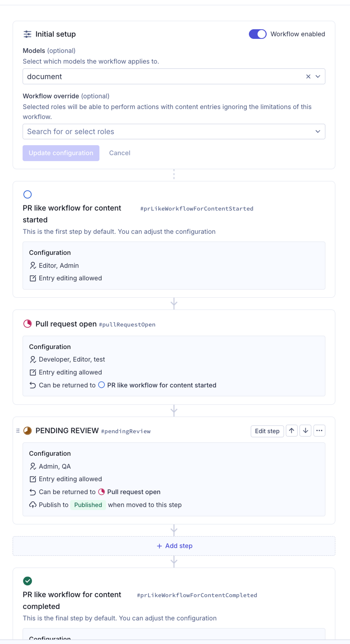
Task: Click the Pull request open pie chart icon
Action: (x=28, y=324)
